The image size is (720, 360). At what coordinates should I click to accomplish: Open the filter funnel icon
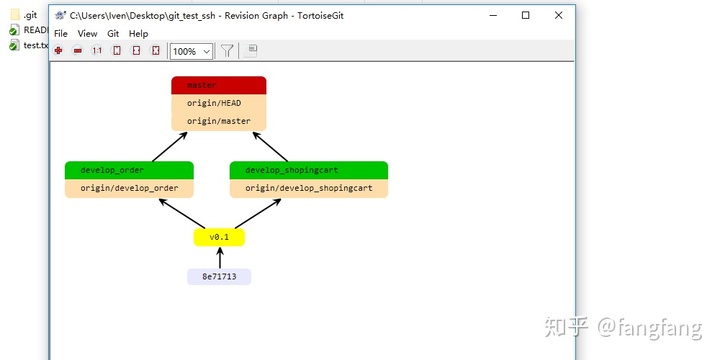[x=227, y=51]
